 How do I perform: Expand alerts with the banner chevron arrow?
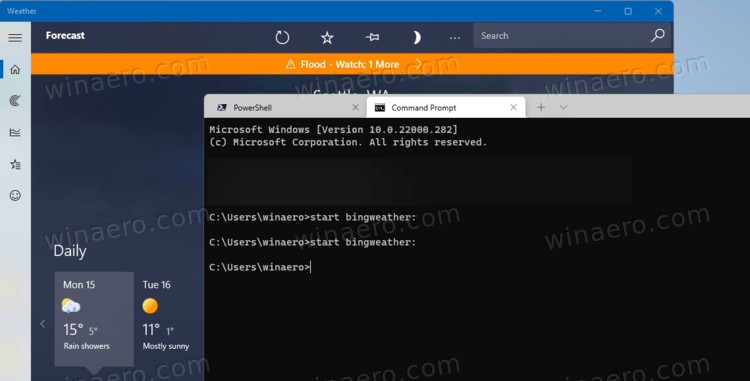point(419,64)
